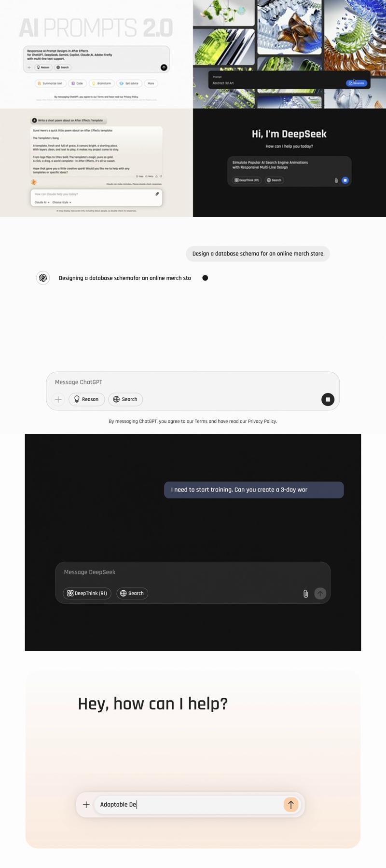Toggle Search in the Message DeepSeek box
This screenshot has height=868, width=386.
tap(132, 594)
